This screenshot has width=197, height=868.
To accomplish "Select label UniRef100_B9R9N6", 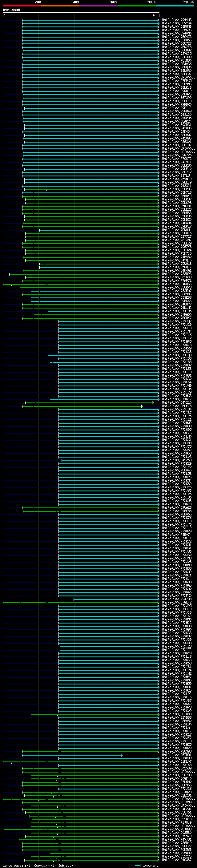I will point(177,84).
